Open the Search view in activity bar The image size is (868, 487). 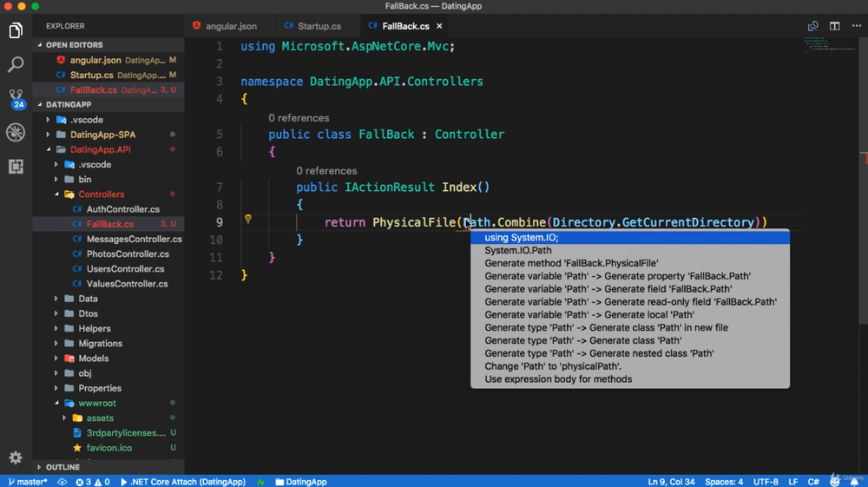point(16,64)
